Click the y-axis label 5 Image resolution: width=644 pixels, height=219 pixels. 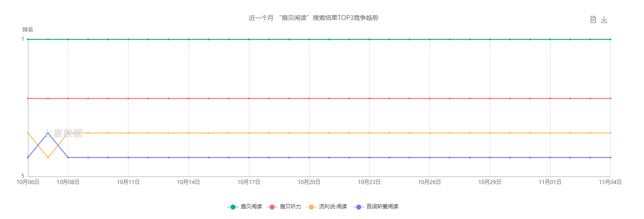tap(23, 176)
